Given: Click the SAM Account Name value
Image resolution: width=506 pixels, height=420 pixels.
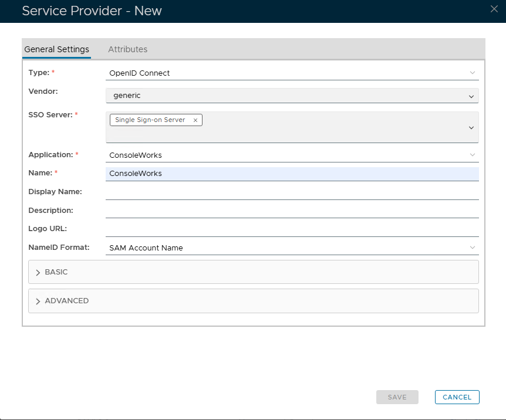Looking at the screenshot, I should click(x=146, y=248).
